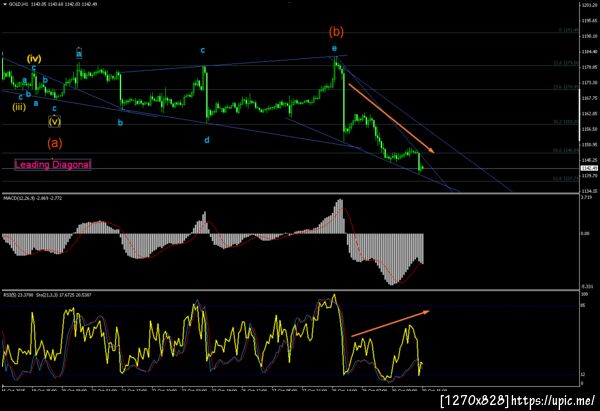Click the tall MACD histogram peak below (b)
Screen dimensions: 600x411
coord(339,216)
